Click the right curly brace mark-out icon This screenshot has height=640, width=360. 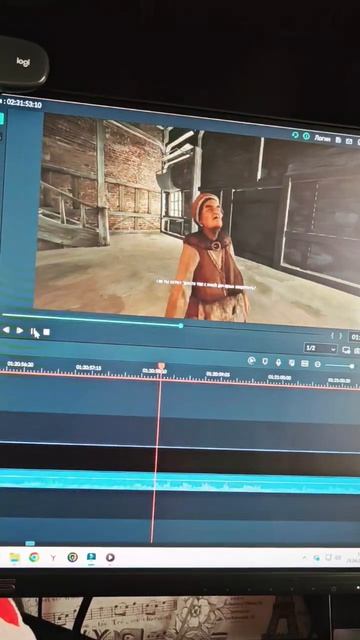(341, 336)
